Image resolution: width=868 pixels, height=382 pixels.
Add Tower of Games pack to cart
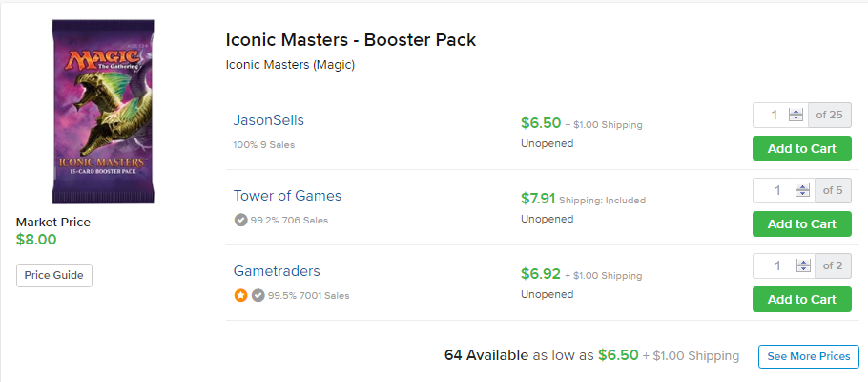pyautogui.click(x=801, y=224)
